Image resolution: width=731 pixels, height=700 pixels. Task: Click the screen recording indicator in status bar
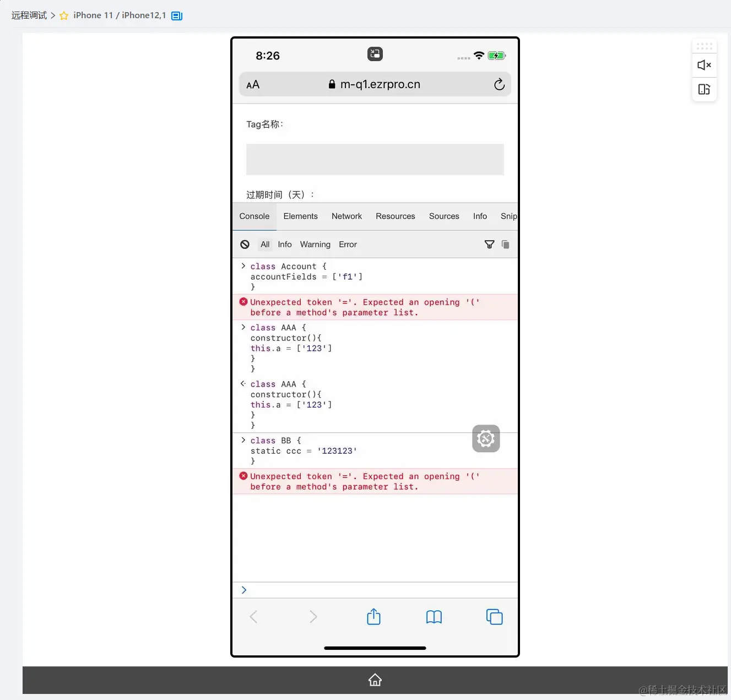click(x=375, y=54)
